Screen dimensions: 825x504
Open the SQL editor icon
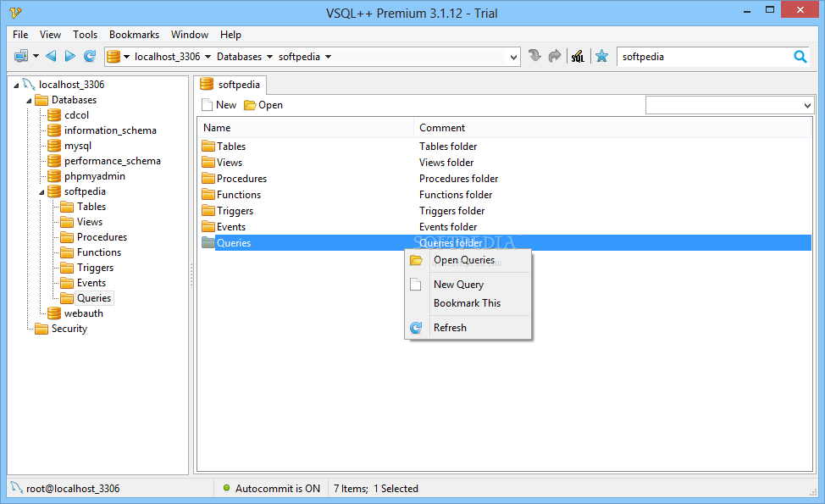(x=578, y=56)
